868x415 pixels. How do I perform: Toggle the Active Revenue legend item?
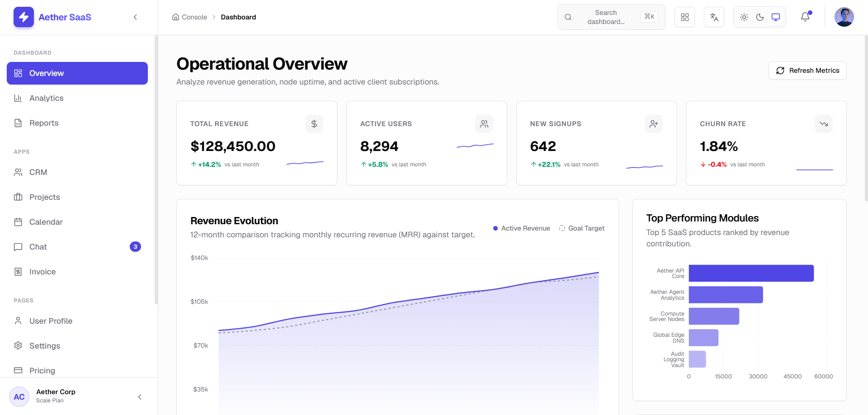click(522, 228)
